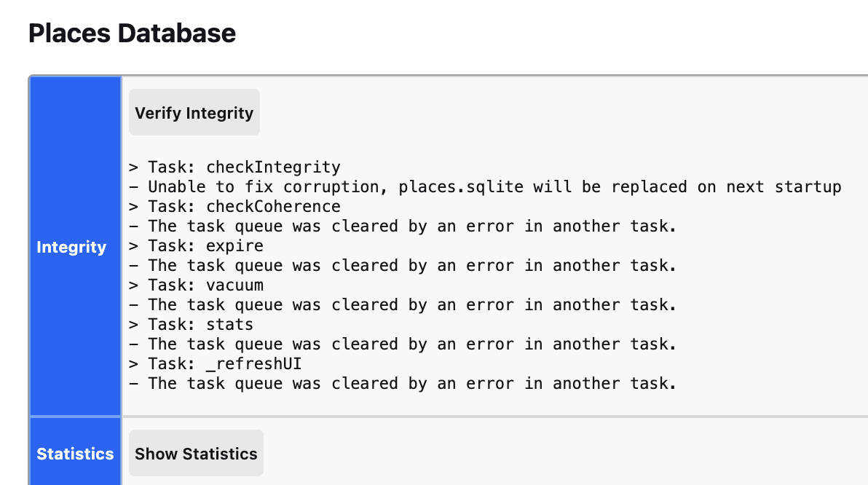
Task: Select the blue Integrity row header
Action: click(71, 247)
